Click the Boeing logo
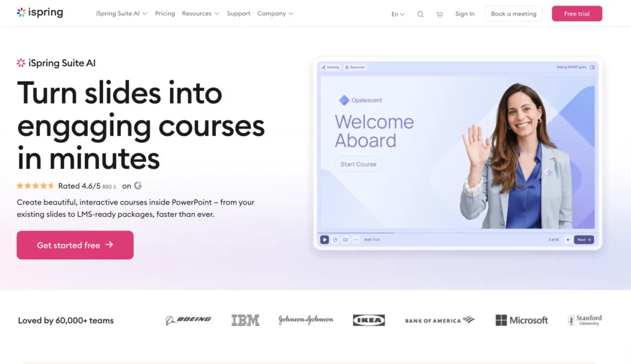 coord(189,320)
